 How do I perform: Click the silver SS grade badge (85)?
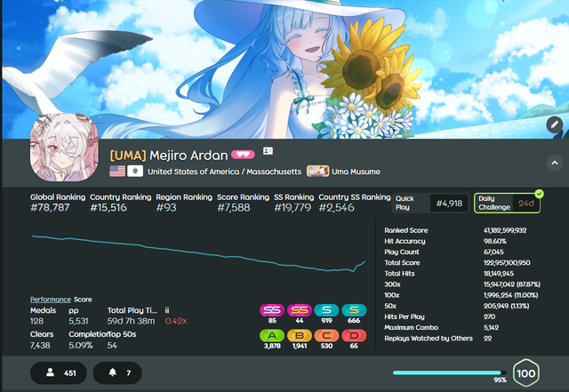[272, 310]
